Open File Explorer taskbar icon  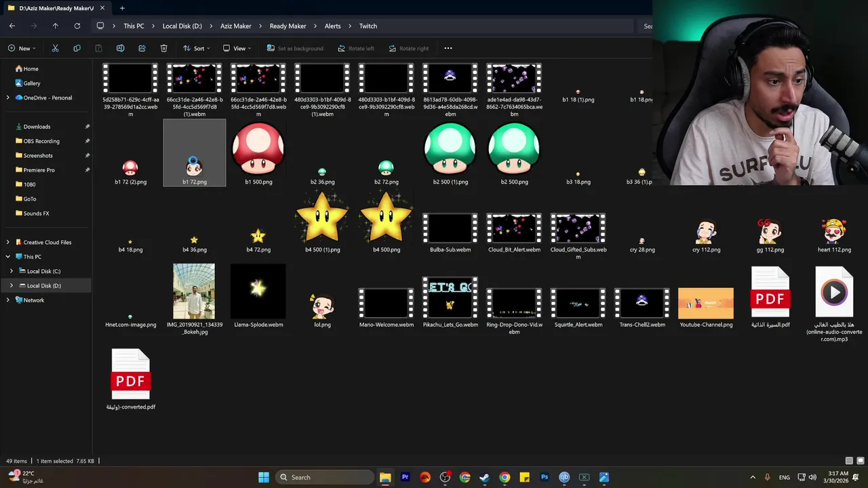(x=385, y=477)
